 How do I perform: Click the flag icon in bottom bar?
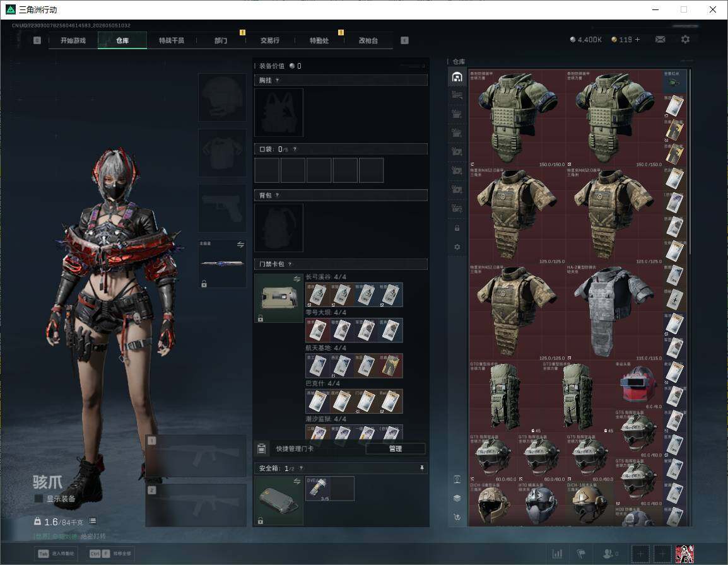pyautogui.click(x=581, y=554)
